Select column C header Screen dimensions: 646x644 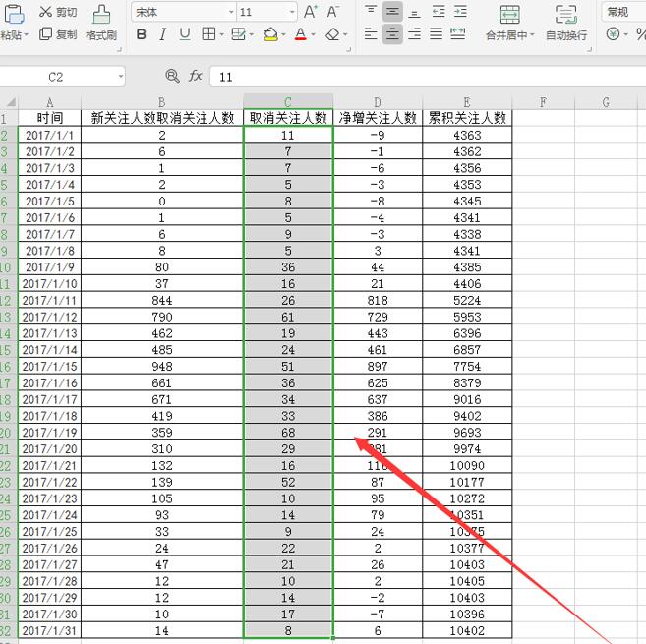click(x=288, y=102)
